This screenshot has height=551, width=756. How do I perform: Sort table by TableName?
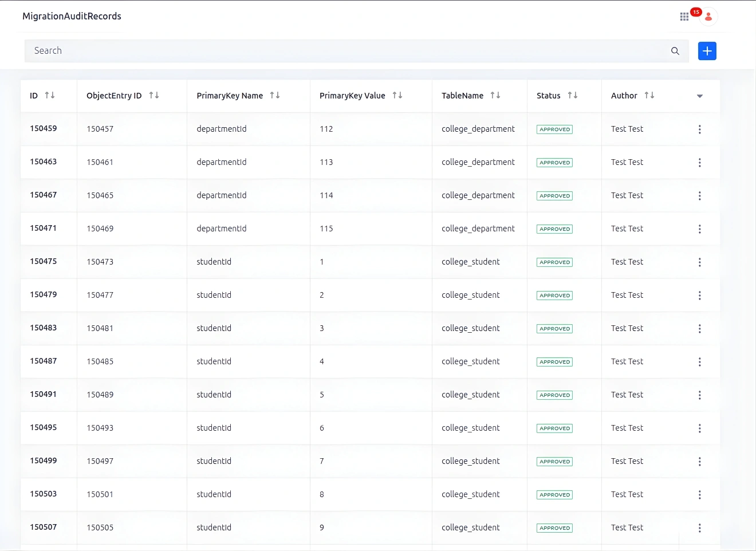[x=495, y=96]
